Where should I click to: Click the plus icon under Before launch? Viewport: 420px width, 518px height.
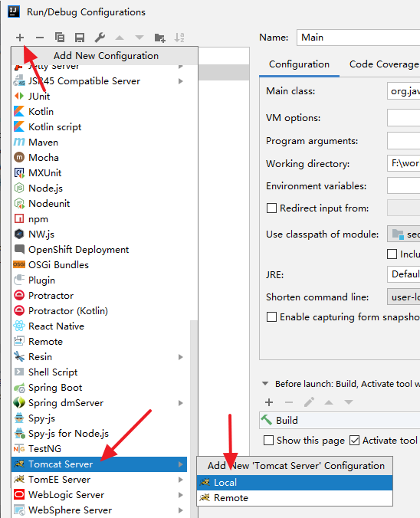(269, 402)
